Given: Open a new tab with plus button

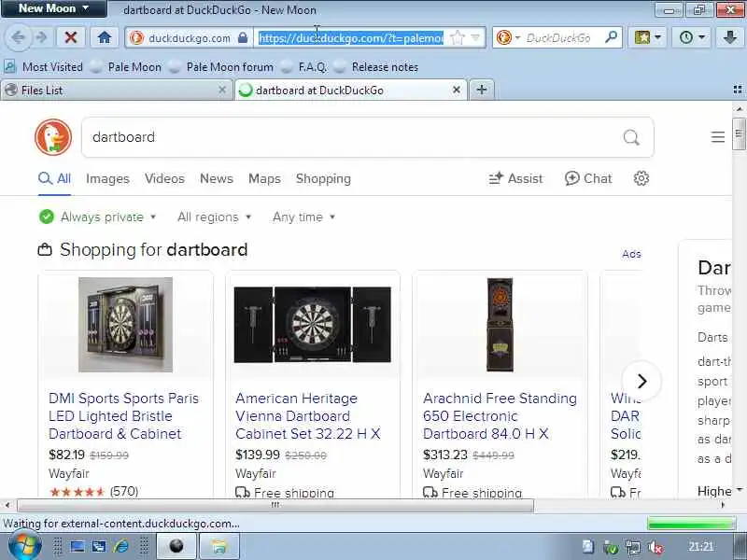Looking at the screenshot, I should point(482,90).
